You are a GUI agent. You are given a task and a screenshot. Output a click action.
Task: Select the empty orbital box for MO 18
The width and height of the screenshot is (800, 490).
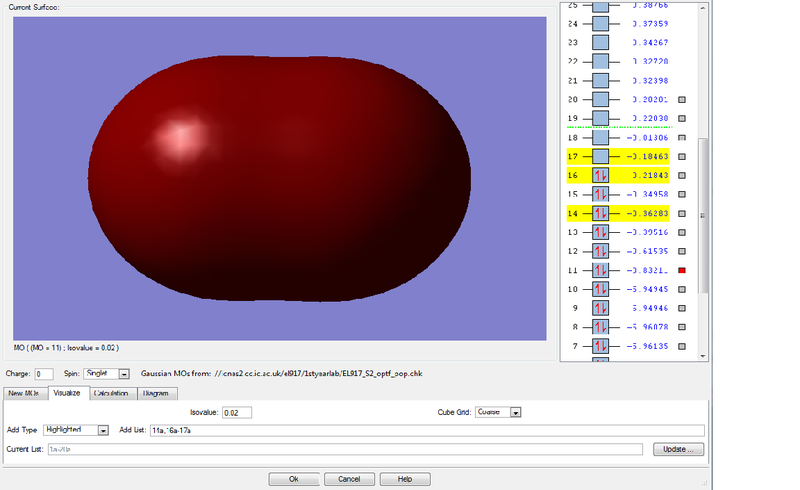coord(601,137)
